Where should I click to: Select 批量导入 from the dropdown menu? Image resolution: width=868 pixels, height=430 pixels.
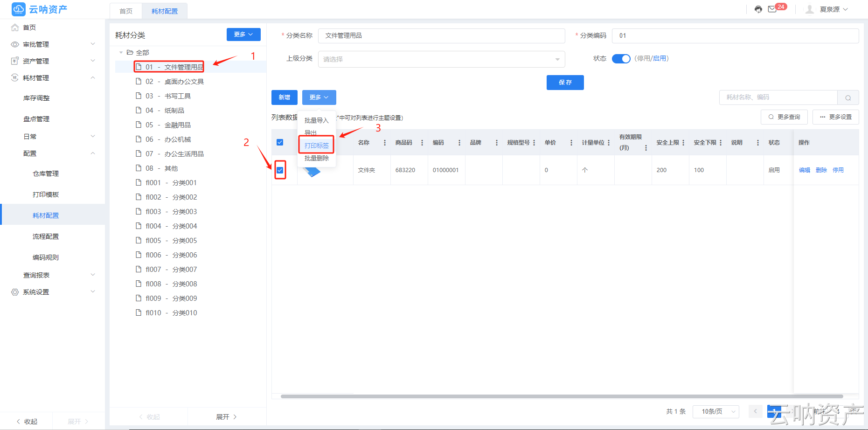pyautogui.click(x=317, y=120)
